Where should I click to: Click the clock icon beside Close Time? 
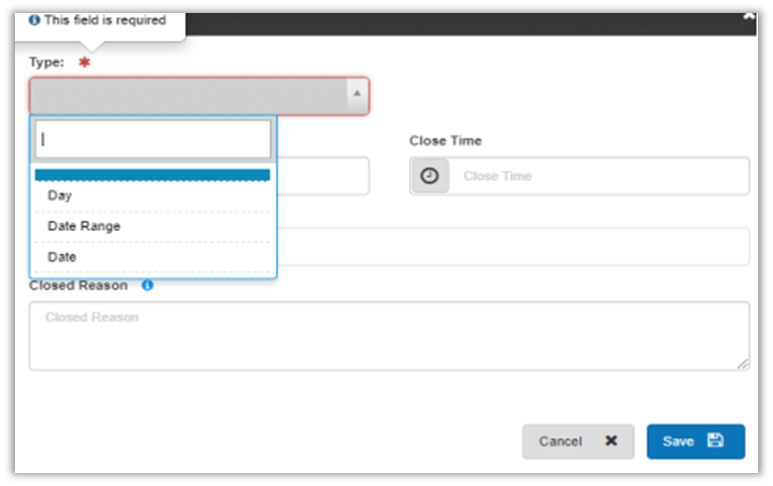point(429,176)
